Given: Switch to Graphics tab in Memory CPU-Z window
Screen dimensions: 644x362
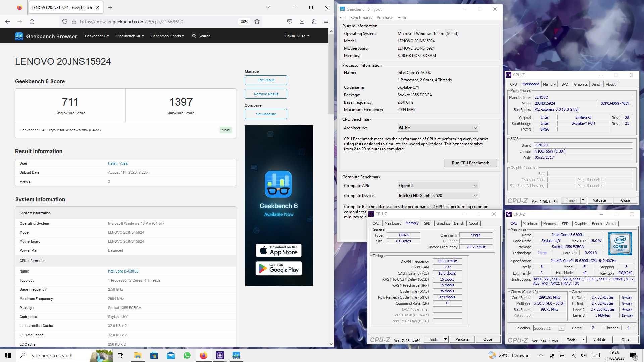Looking at the screenshot, I should click(x=443, y=223).
